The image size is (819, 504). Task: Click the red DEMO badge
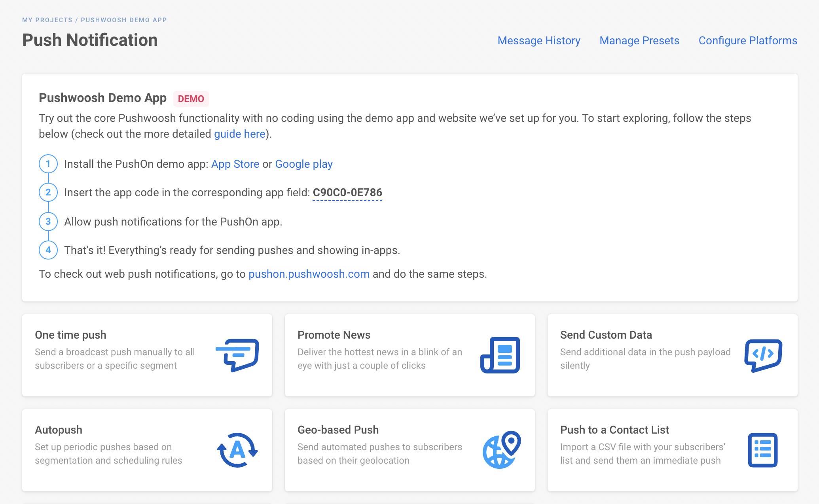point(191,99)
